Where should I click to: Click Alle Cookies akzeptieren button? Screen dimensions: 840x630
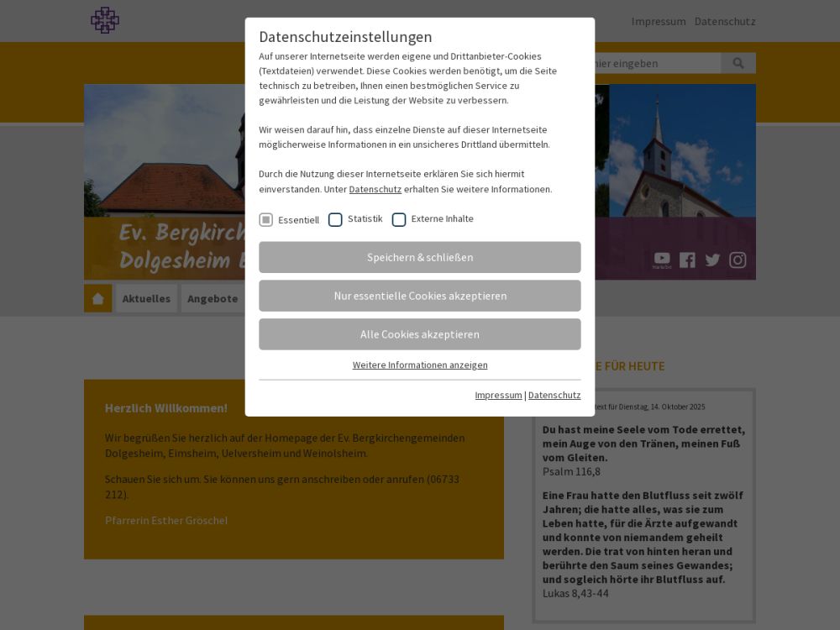(x=420, y=334)
